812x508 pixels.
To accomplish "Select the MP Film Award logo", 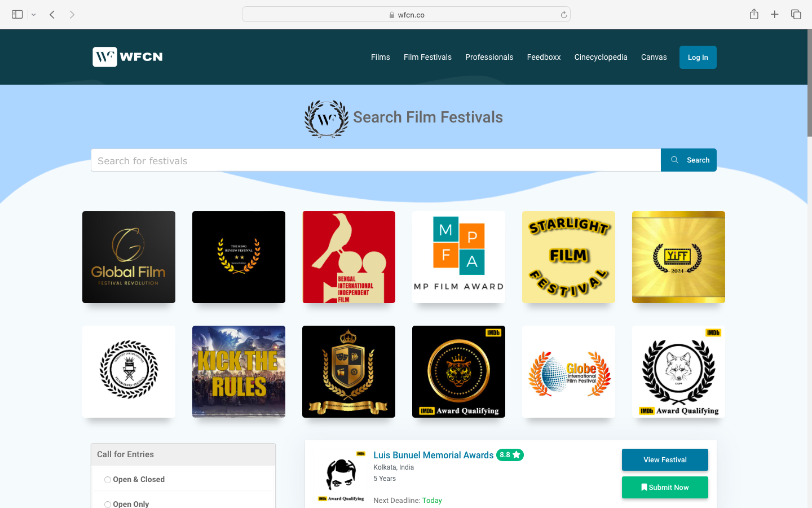I will pyautogui.click(x=458, y=257).
